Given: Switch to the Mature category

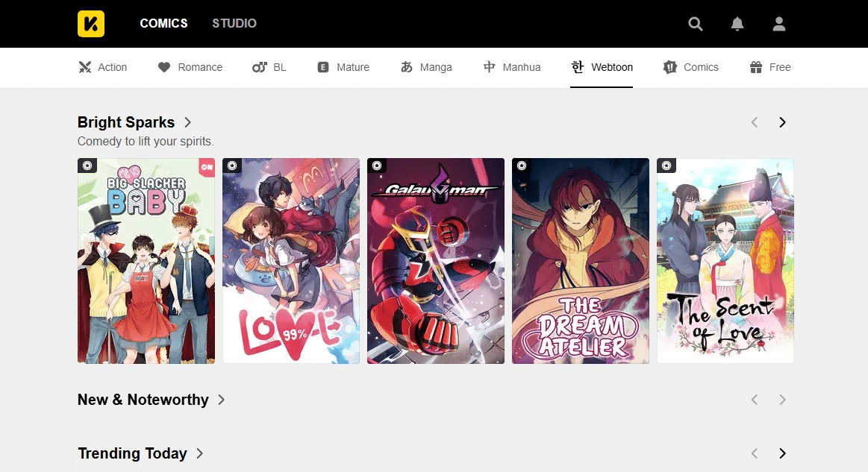Looking at the screenshot, I should coord(343,67).
